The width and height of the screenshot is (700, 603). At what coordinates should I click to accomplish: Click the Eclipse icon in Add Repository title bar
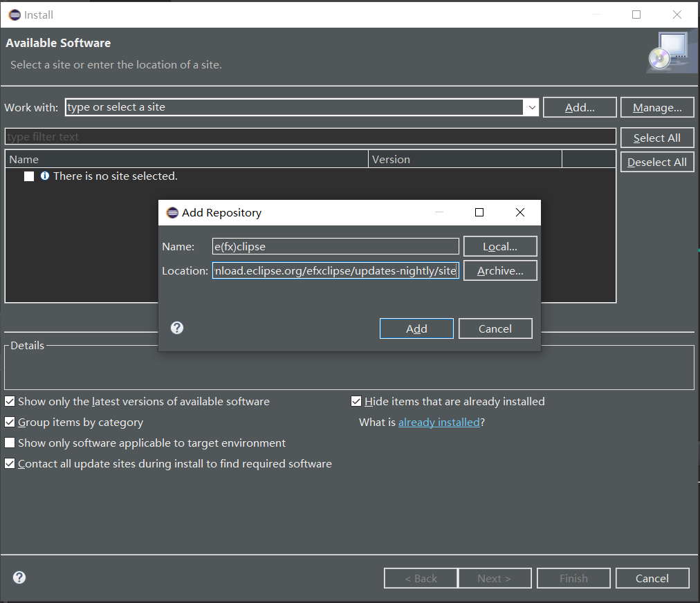tap(172, 213)
